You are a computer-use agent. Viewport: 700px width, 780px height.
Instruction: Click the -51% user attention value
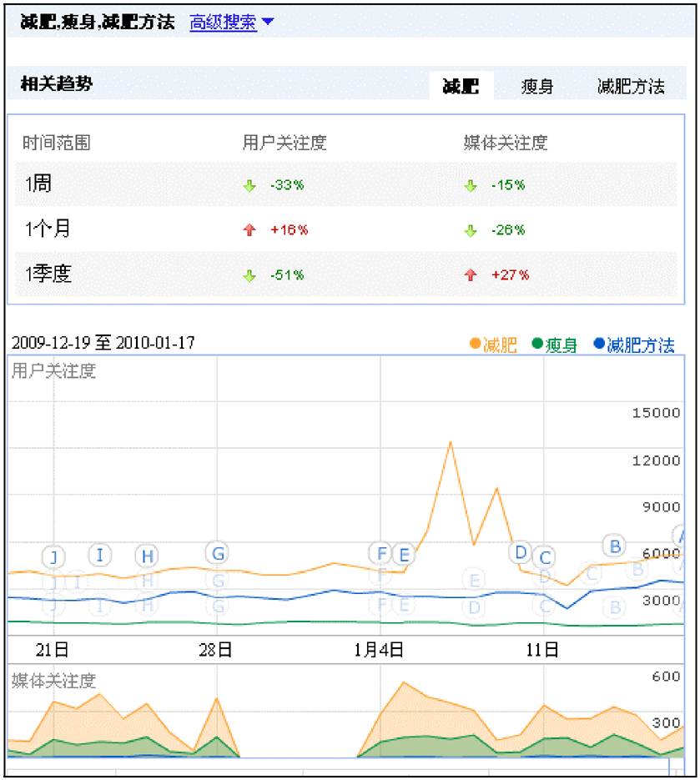pyautogui.click(x=287, y=274)
